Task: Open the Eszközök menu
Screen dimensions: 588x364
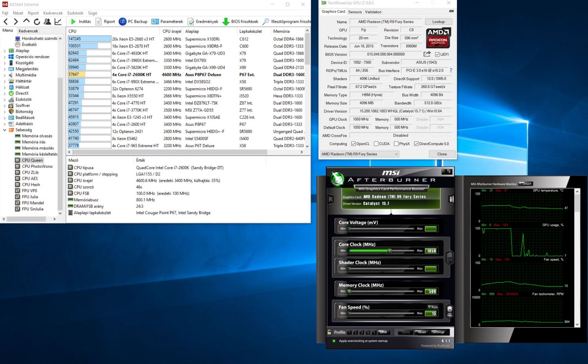Action: pos(75,13)
